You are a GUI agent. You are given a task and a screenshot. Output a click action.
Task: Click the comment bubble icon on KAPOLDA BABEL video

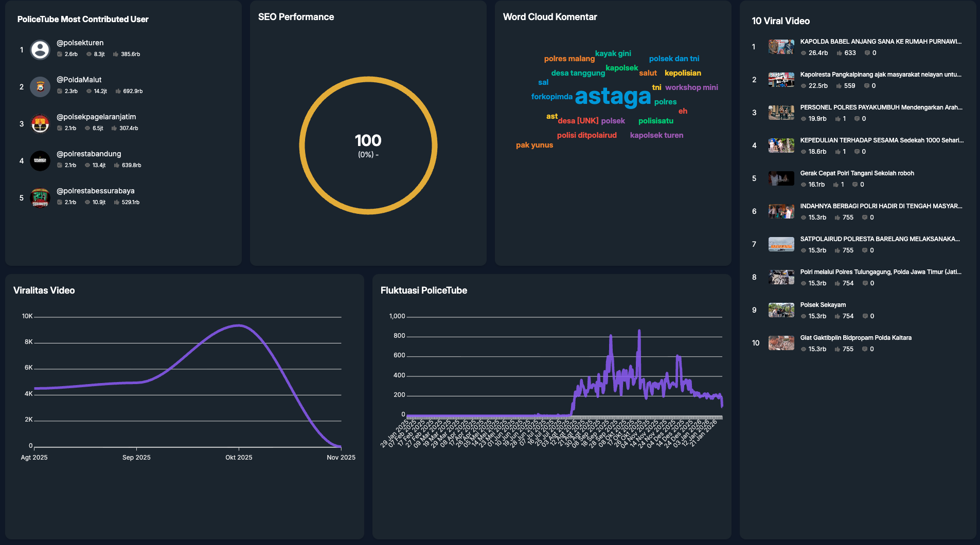867,53
